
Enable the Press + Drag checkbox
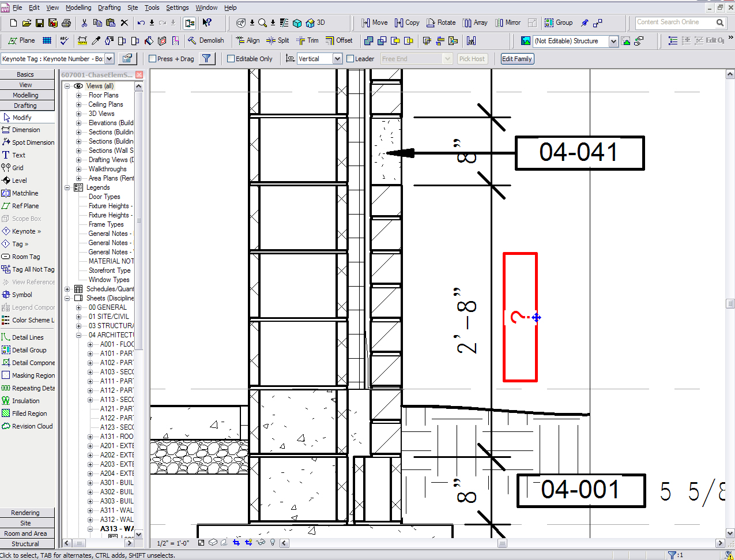[153, 59]
